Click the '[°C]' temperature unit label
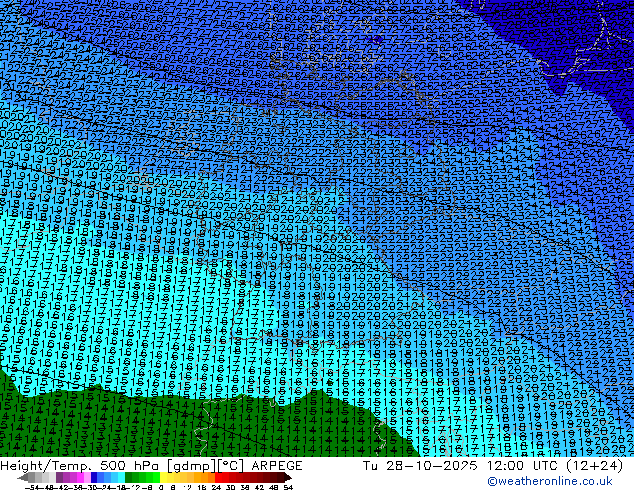This screenshot has height=490, width=634. (230, 466)
